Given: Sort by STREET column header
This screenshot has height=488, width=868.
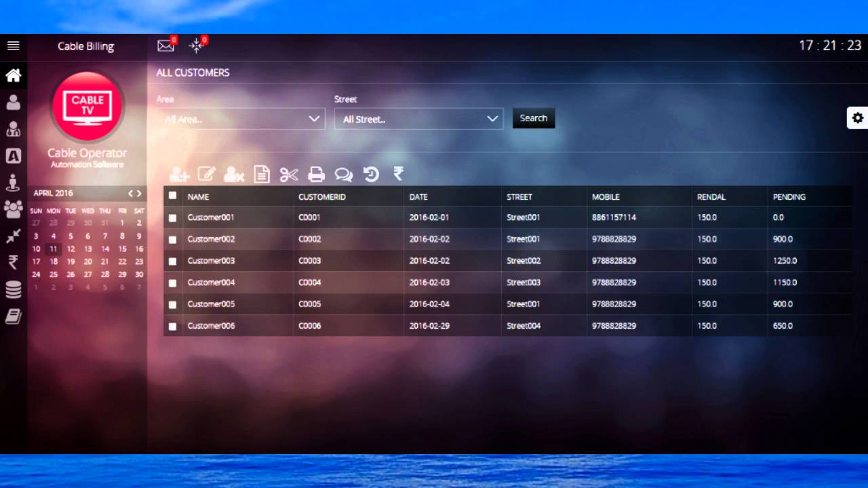Looking at the screenshot, I should [519, 197].
